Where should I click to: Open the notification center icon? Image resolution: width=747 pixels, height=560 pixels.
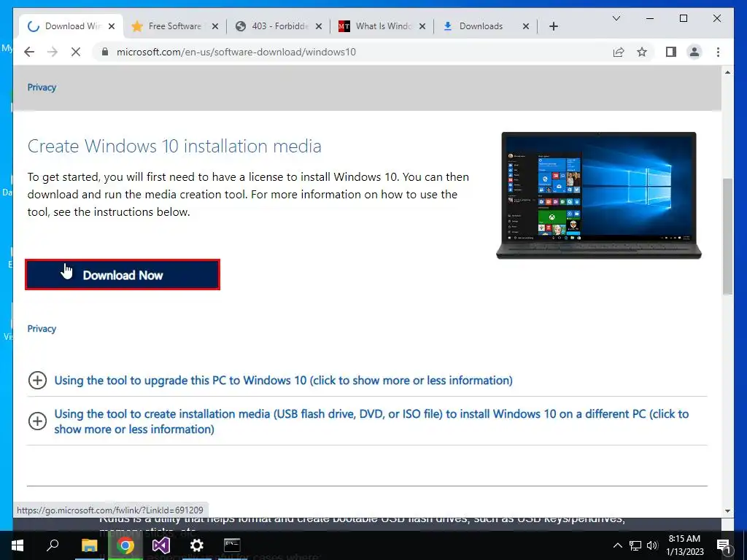(724, 545)
